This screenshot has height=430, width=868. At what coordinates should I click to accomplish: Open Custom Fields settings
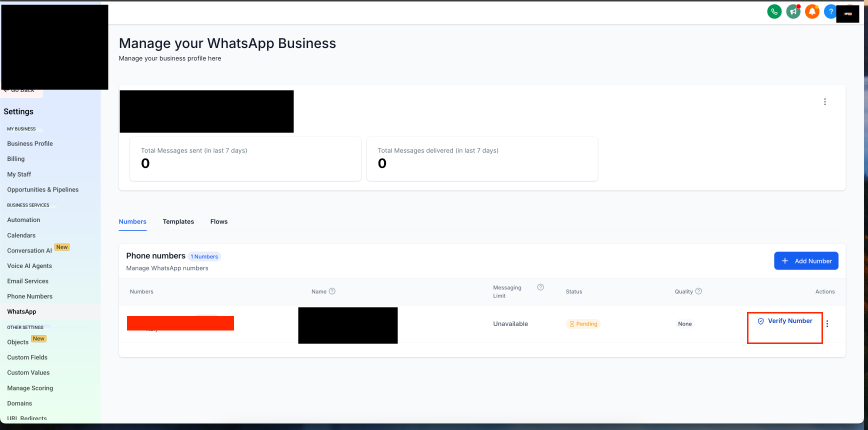pos(27,358)
